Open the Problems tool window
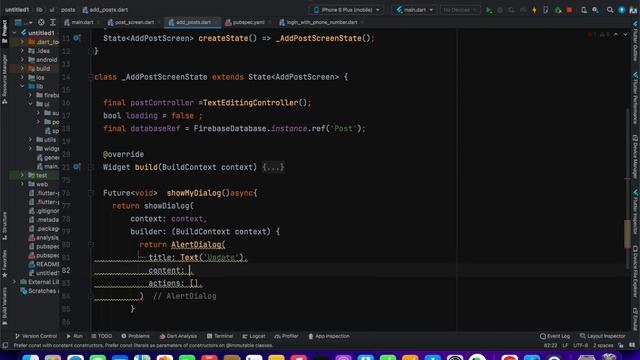The height and width of the screenshot is (360, 640). pos(136,336)
